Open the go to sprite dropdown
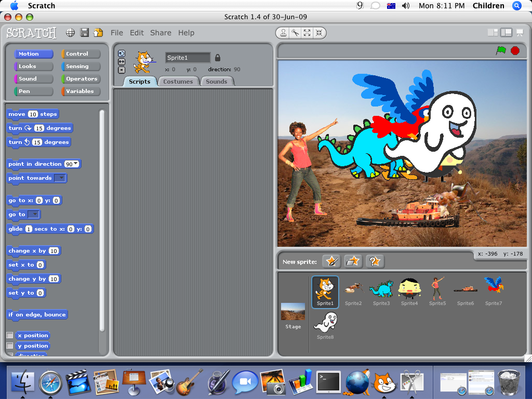The image size is (532, 399). click(34, 214)
